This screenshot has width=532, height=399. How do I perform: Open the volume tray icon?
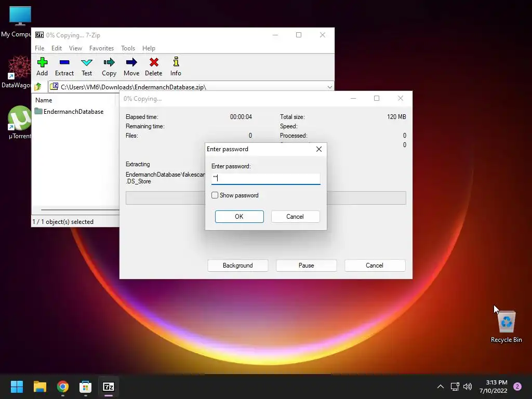(x=468, y=387)
